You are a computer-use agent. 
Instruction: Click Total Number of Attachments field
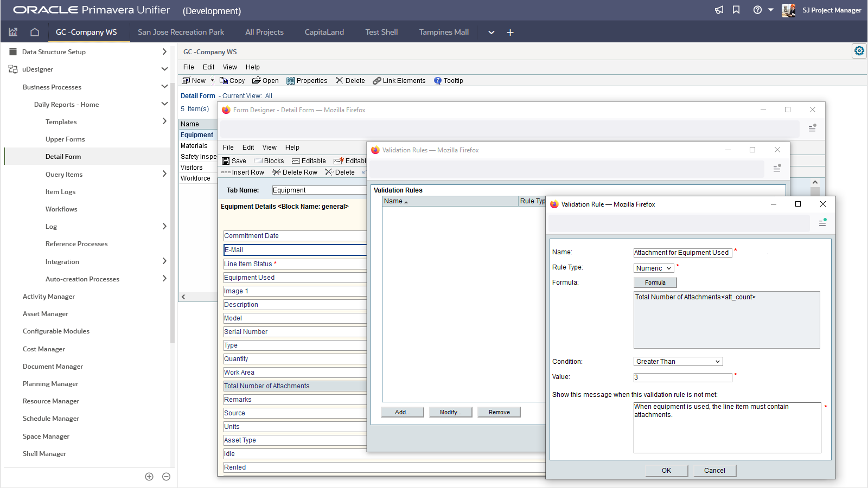(295, 386)
